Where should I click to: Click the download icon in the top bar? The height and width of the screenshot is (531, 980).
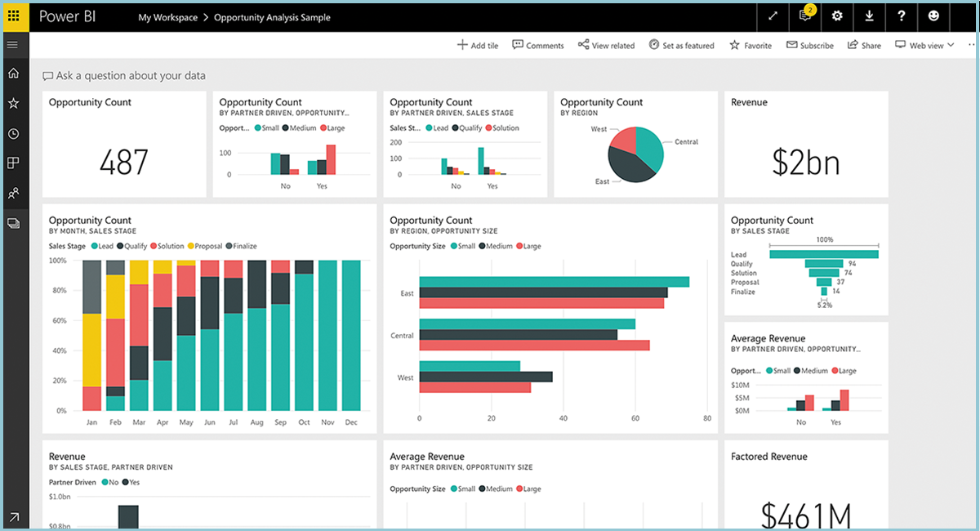(869, 16)
